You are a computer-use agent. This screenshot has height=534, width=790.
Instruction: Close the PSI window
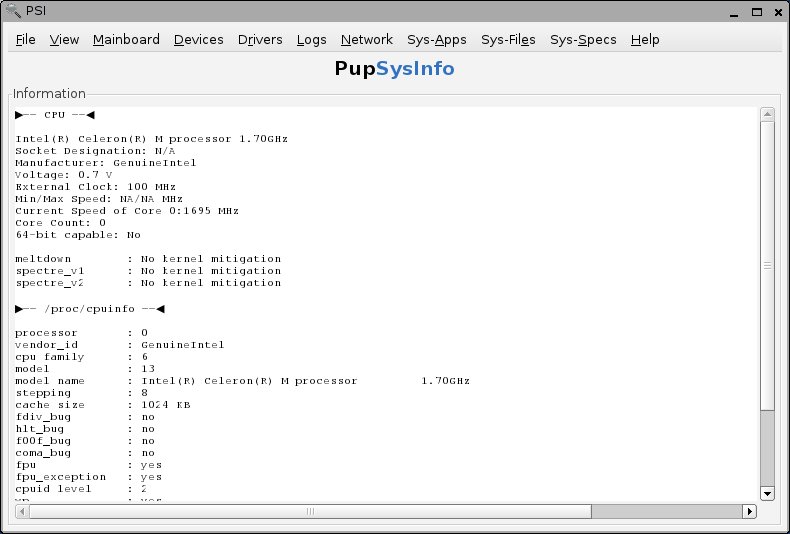click(778, 12)
